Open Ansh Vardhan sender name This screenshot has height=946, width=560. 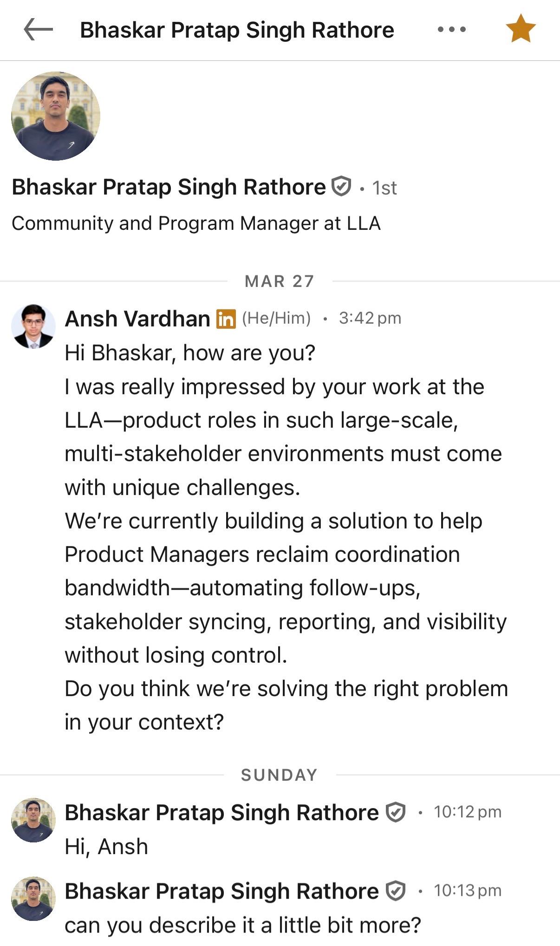coord(137,319)
